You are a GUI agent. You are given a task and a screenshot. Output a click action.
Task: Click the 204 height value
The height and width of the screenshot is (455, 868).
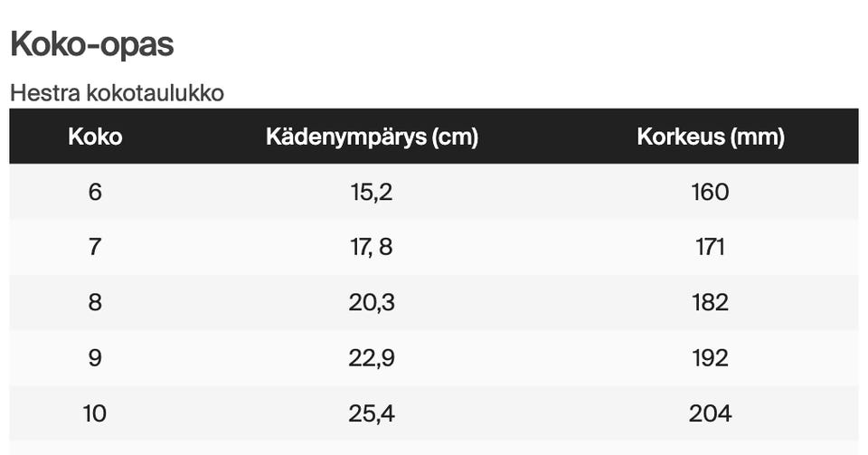710,413
